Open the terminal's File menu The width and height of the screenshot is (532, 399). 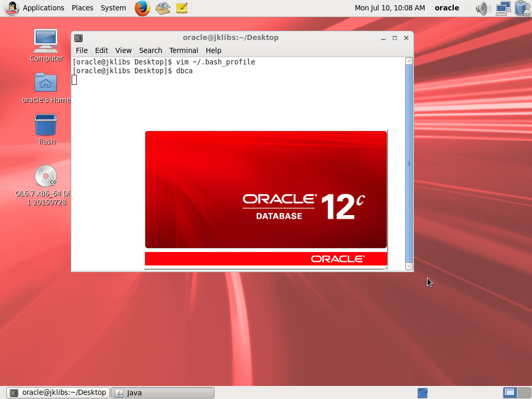click(82, 50)
